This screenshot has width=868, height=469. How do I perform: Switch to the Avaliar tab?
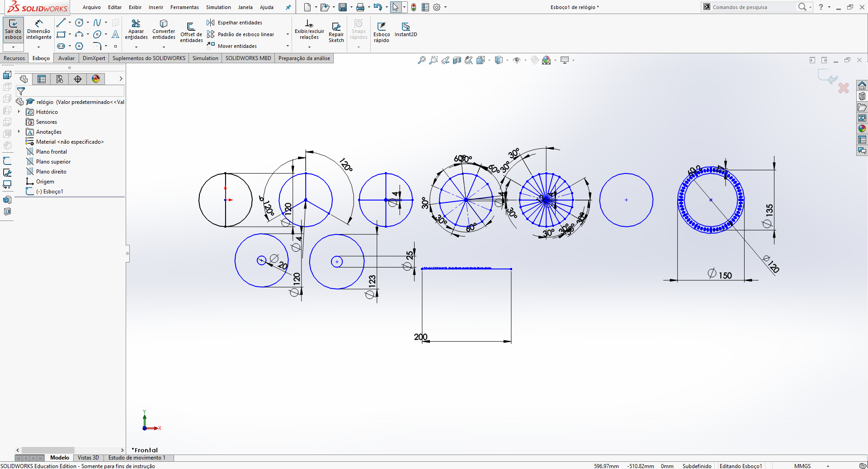[66, 58]
